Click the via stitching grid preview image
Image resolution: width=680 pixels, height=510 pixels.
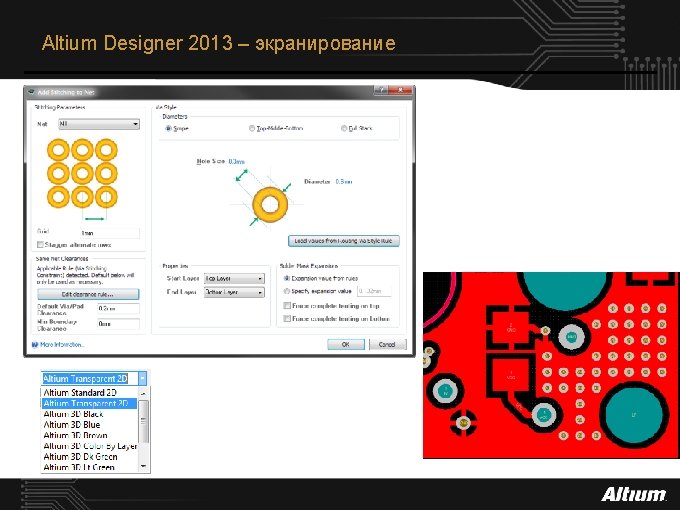point(82,178)
